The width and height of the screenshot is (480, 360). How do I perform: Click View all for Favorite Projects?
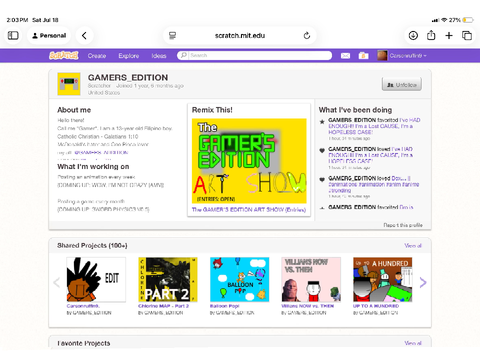coord(413,343)
